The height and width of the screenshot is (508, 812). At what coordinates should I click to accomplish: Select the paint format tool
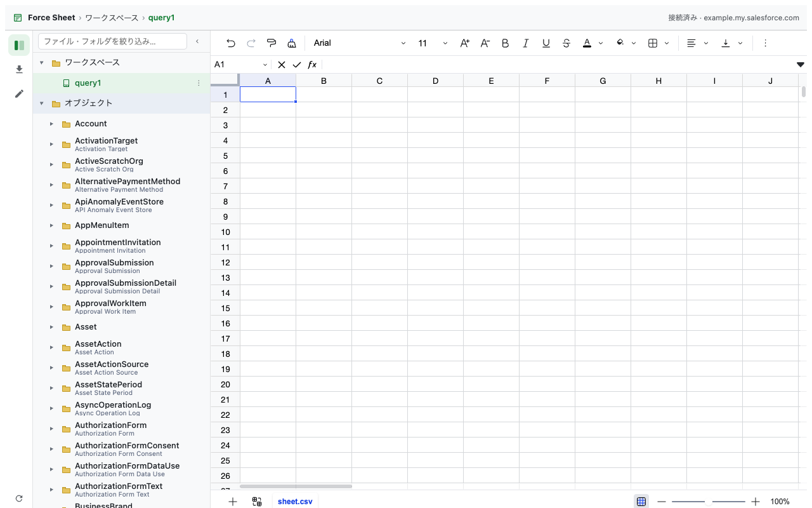(272, 43)
